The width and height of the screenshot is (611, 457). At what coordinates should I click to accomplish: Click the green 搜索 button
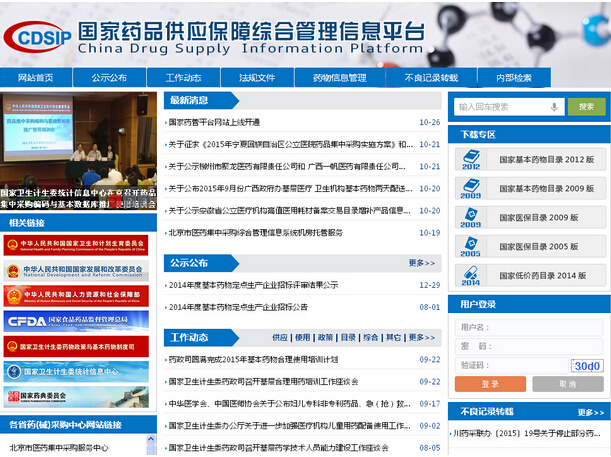coord(586,107)
